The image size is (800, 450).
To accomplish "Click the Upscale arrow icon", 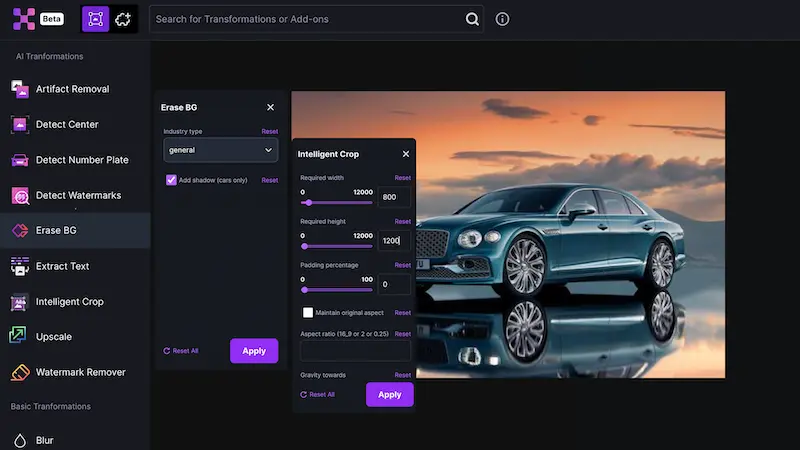I will (18, 335).
